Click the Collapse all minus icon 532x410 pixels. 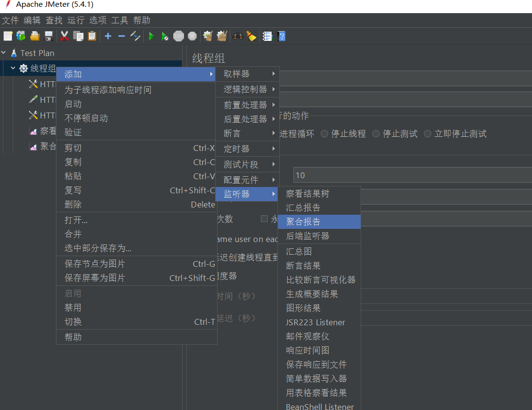[122, 36]
